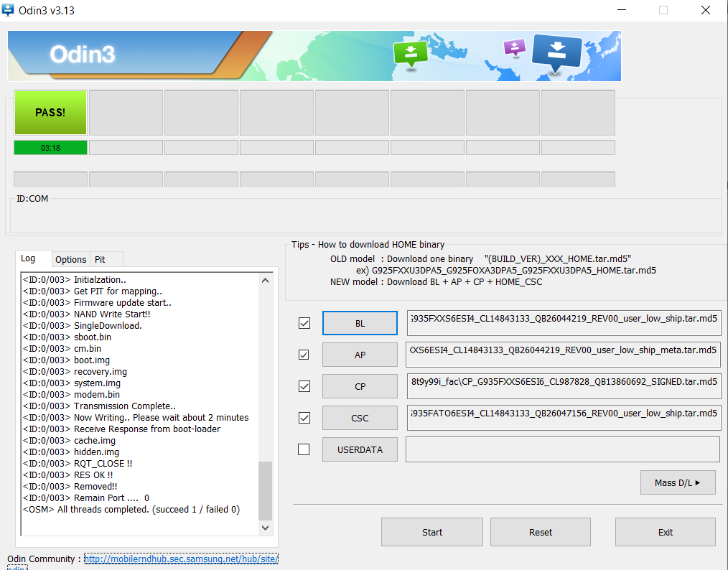Select the 'modem.bin' log line

click(71, 395)
